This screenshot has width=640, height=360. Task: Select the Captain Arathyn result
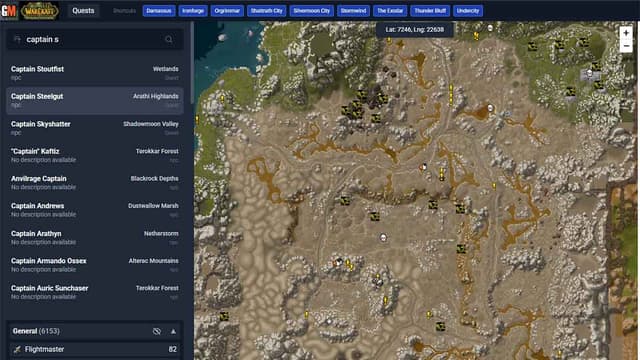coord(94,237)
